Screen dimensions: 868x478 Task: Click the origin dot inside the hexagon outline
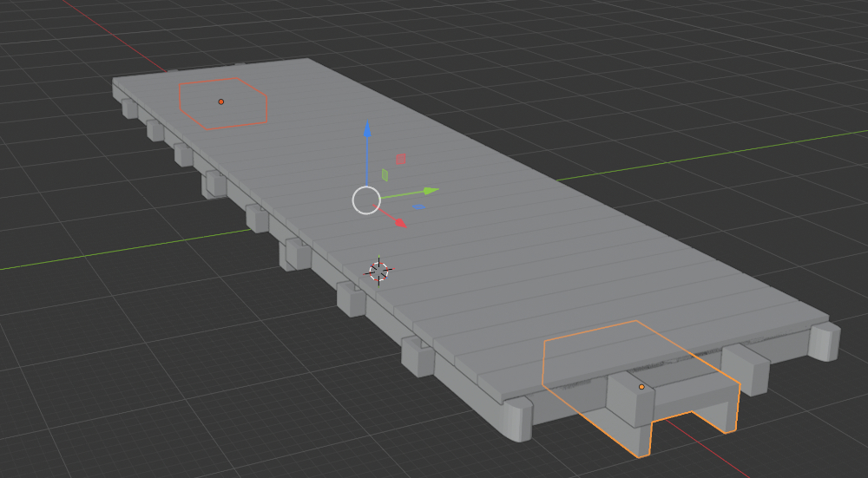click(220, 101)
